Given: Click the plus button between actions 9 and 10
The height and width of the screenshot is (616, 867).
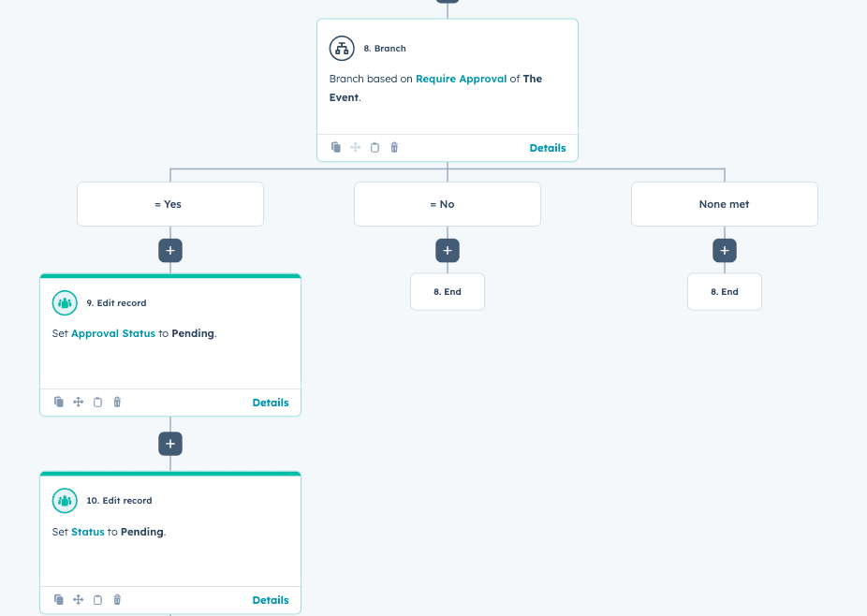Looking at the screenshot, I should pyautogui.click(x=170, y=444).
